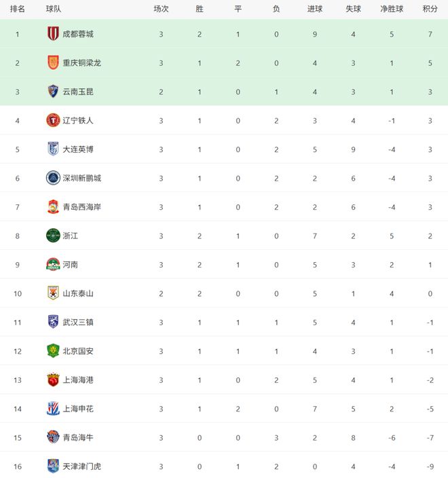Open the 青岛西海岸 team name link
The height and width of the screenshot is (478, 448).
pyautogui.click(x=82, y=207)
